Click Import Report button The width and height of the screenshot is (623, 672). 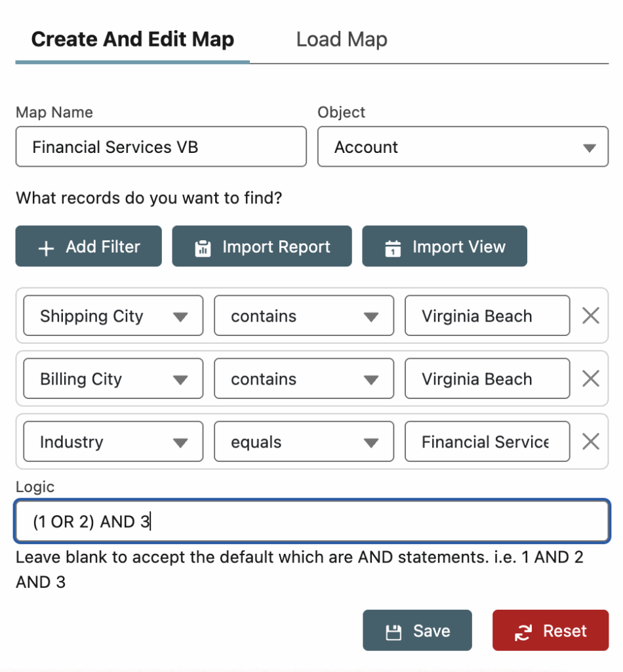point(262,247)
